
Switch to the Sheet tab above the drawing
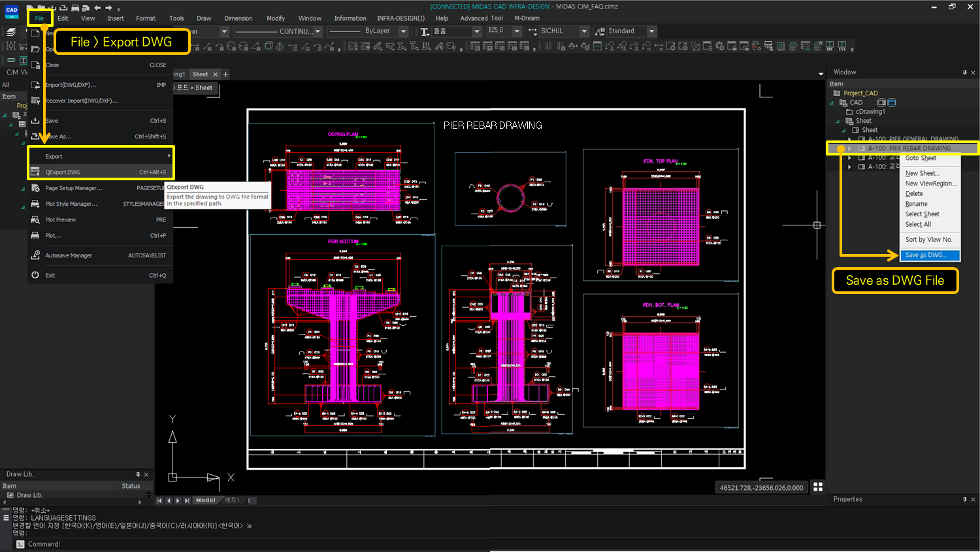click(x=201, y=74)
